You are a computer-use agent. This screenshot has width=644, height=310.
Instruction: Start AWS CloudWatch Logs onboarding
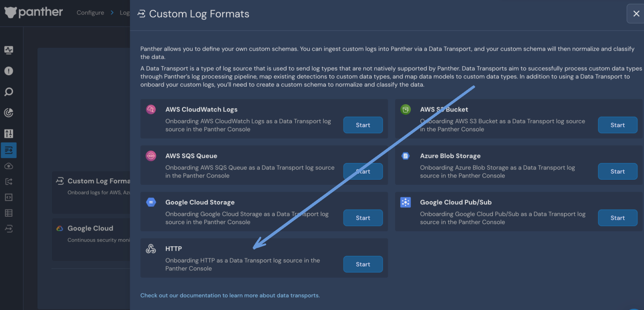click(x=363, y=125)
